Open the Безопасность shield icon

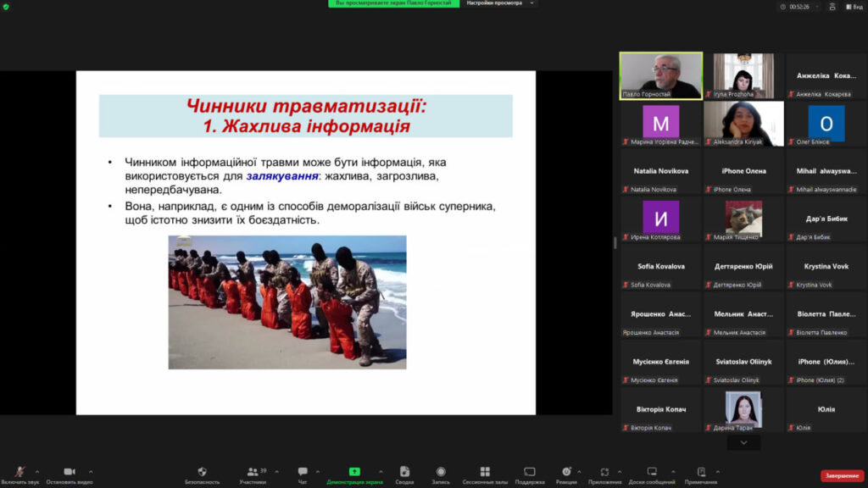coord(202,472)
